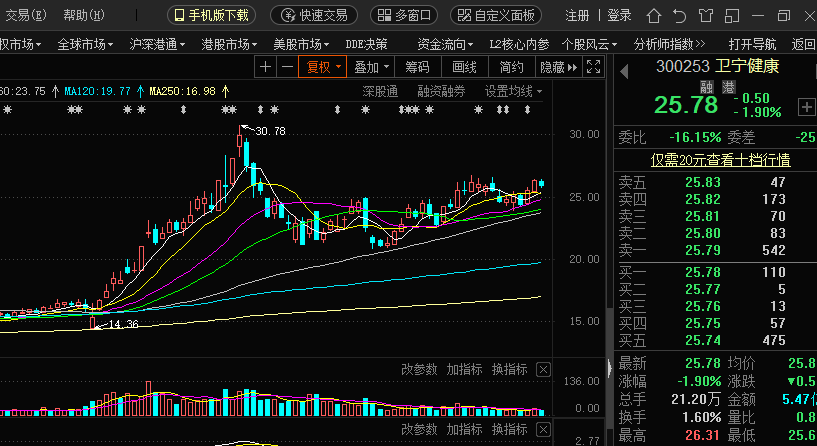Click the MA120 up arrow indicator
817x446 pixels.
pyautogui.click(x=140, y=92)
